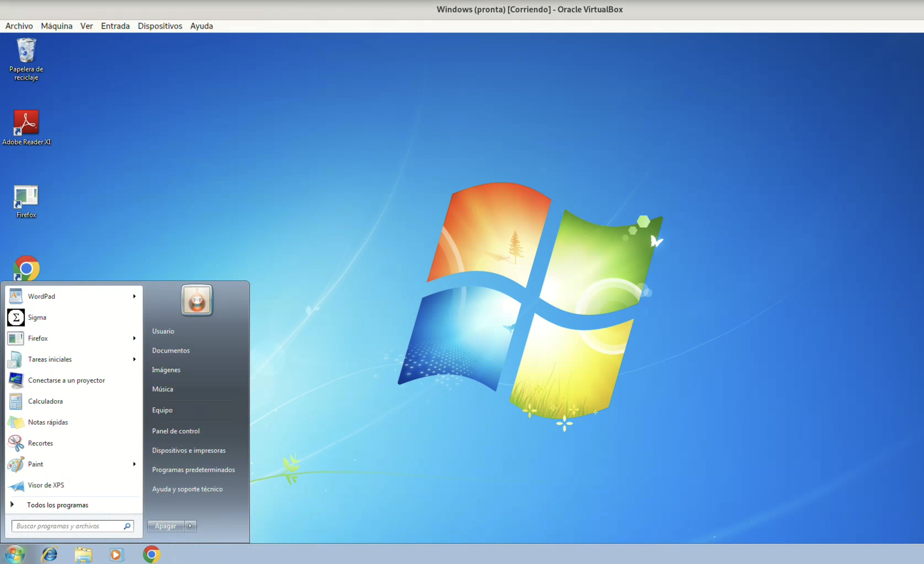Screen dimensions: 924x564
Task: Launch Sigma from the Start menu
Action: point(74,317)
